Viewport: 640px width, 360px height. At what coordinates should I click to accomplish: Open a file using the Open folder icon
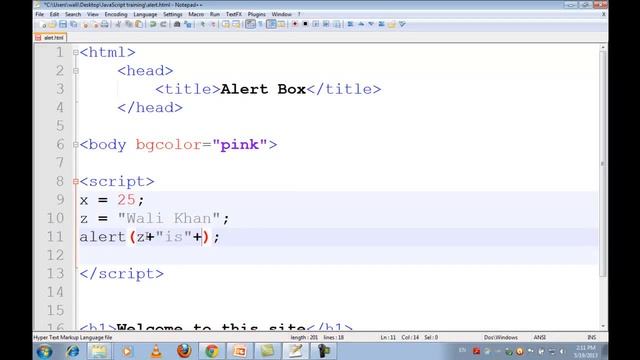click(53, 24)
